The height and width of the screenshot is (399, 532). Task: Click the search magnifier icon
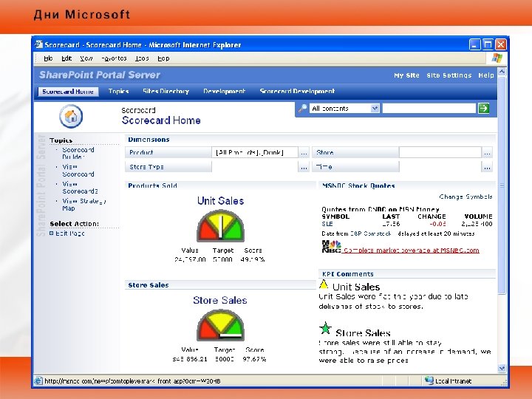pos(302,108)
